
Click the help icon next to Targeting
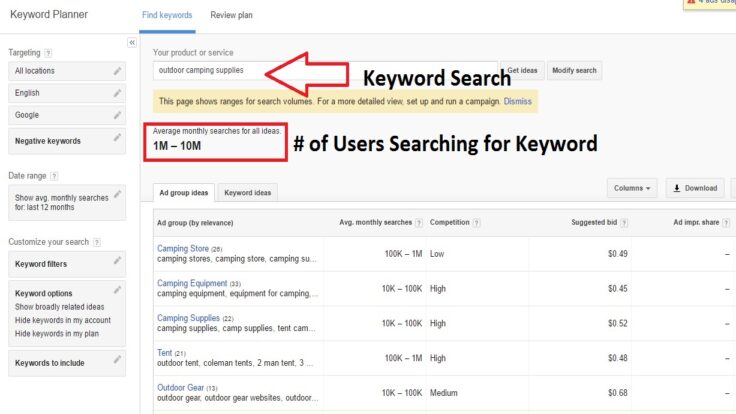(x=48, y=52)
